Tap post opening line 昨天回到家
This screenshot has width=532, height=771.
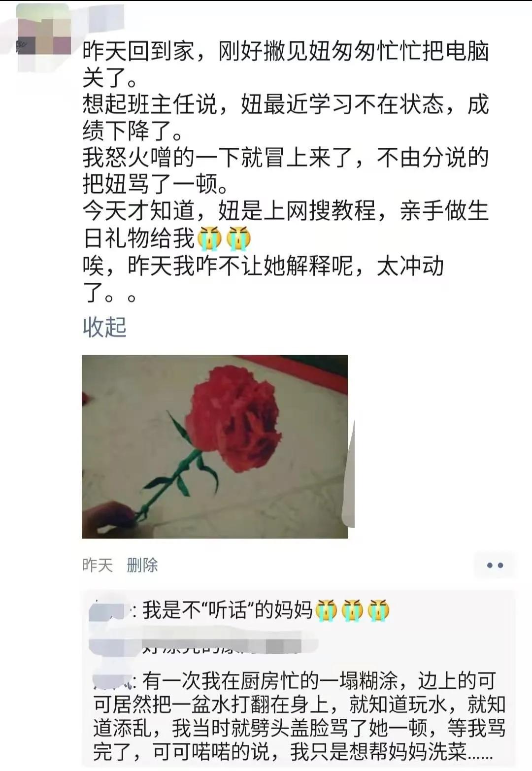point(286,51)
